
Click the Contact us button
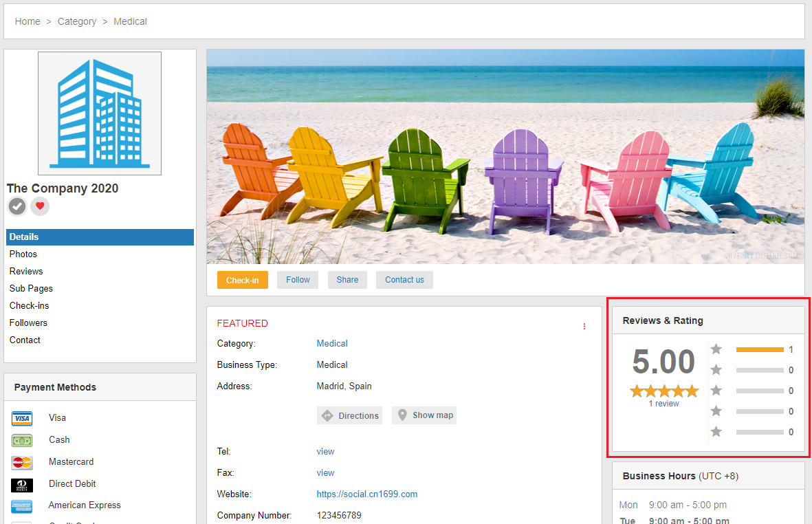coord(404,280)
